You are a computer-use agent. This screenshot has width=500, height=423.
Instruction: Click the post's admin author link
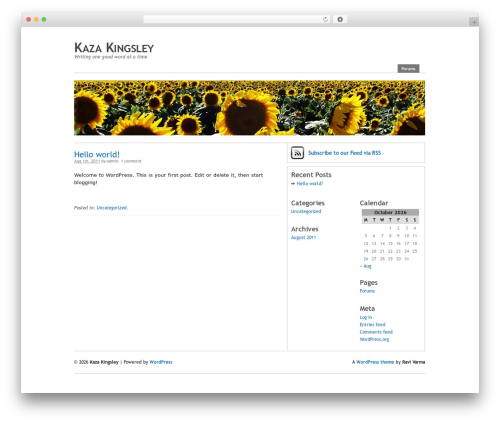tap(112, 161)
